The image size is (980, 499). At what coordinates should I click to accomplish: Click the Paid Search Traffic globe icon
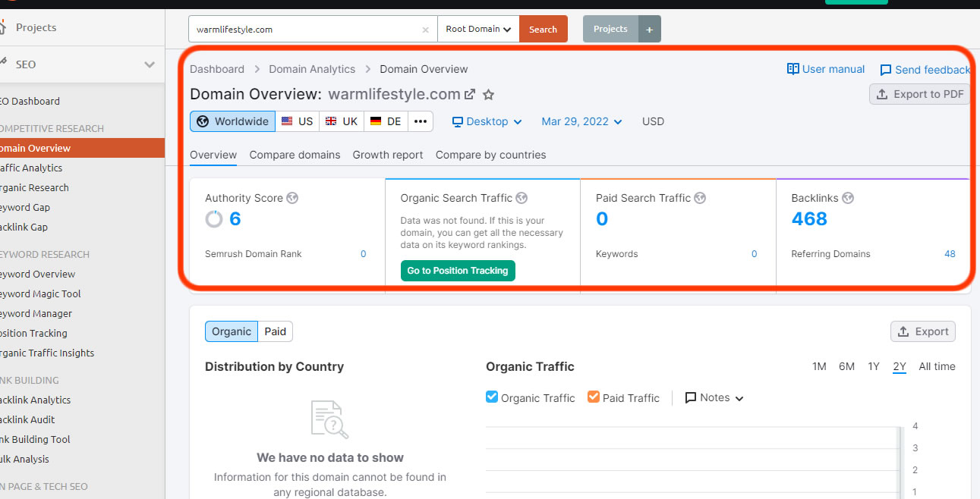coord(700,198)
